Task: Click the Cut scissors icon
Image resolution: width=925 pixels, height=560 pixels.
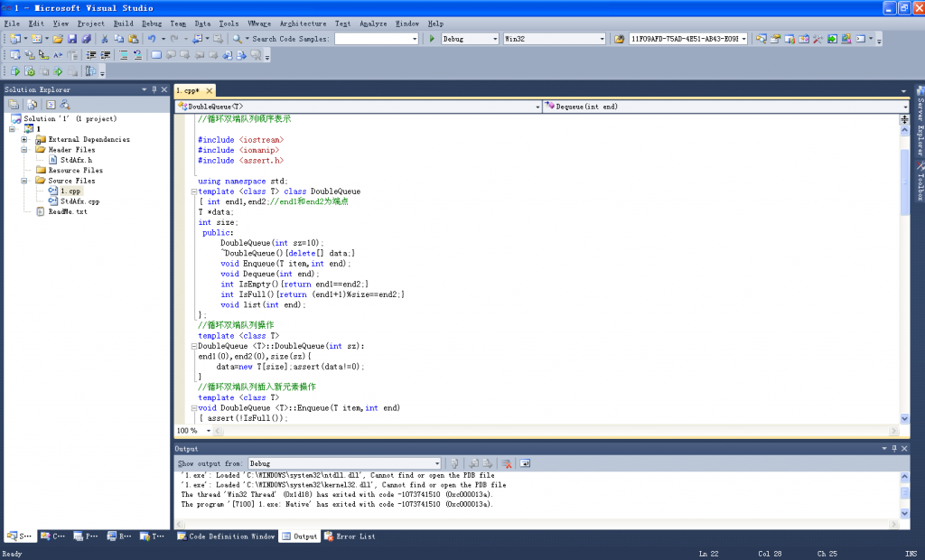Action: (x=105, y=39)
